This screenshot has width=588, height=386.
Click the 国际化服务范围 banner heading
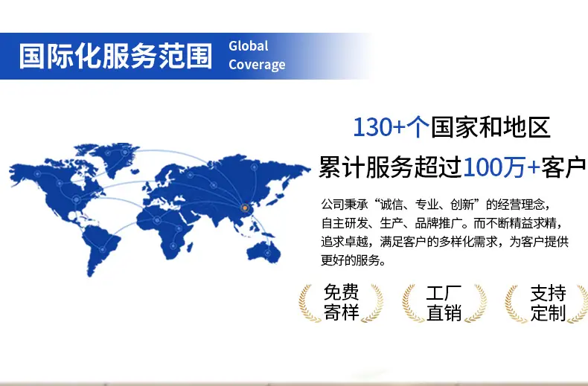pyautogui.click(x=115, y=56)
